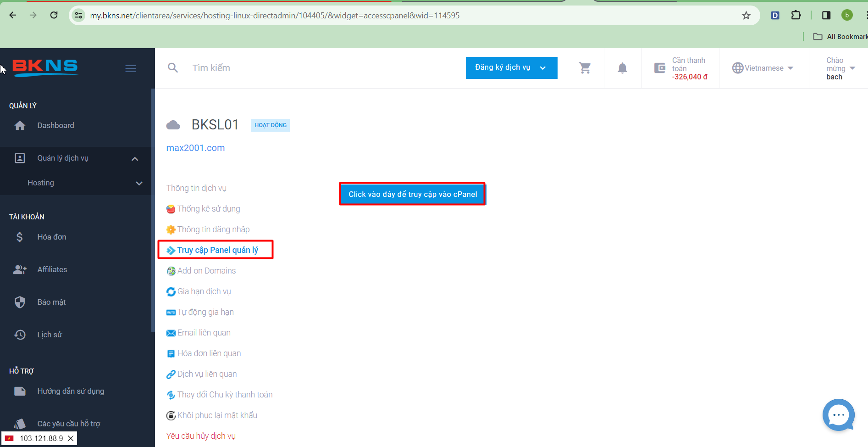Open Dịch vụ liên quan
This screenshot has width=868, height=447.
(x=202, y=374)
